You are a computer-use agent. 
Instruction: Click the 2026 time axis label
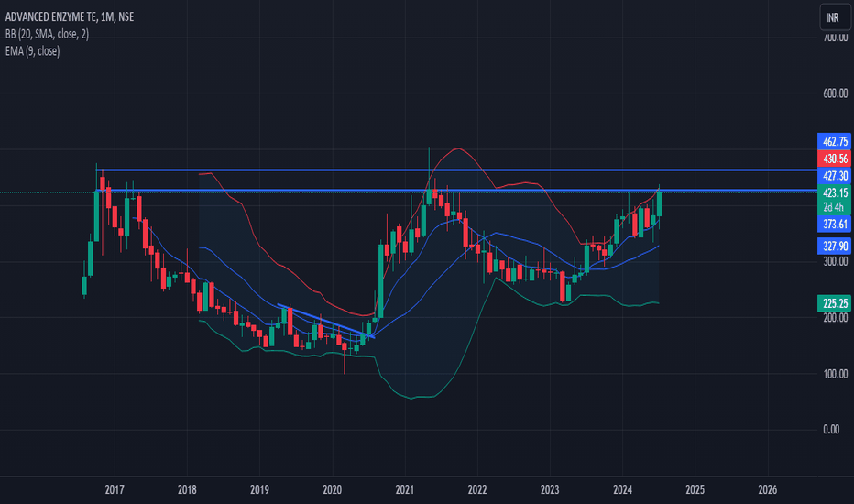(767, 490)
